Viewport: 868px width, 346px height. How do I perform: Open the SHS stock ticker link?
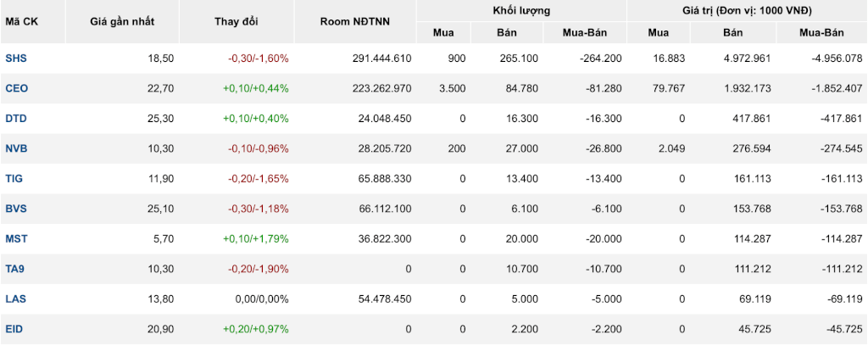16,59
